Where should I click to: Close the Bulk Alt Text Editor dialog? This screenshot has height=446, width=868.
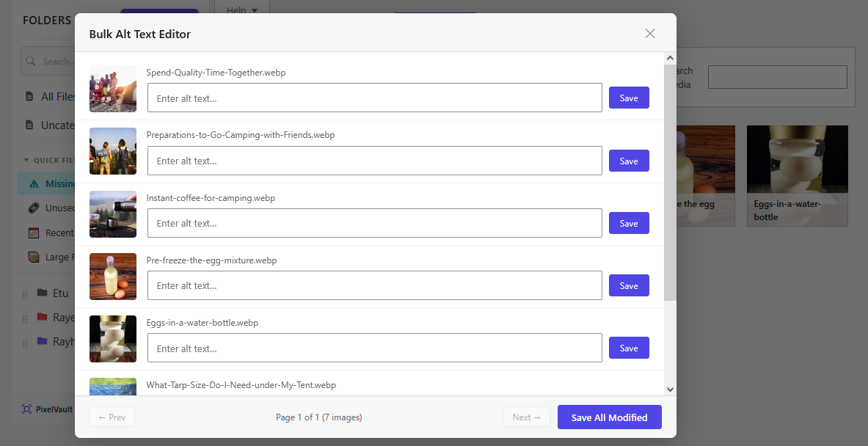coord(650,33)
